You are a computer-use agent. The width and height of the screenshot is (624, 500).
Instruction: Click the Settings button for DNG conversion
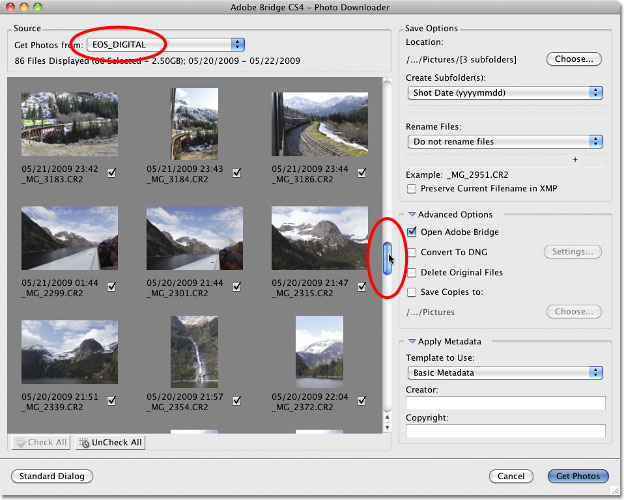point(573,252)
